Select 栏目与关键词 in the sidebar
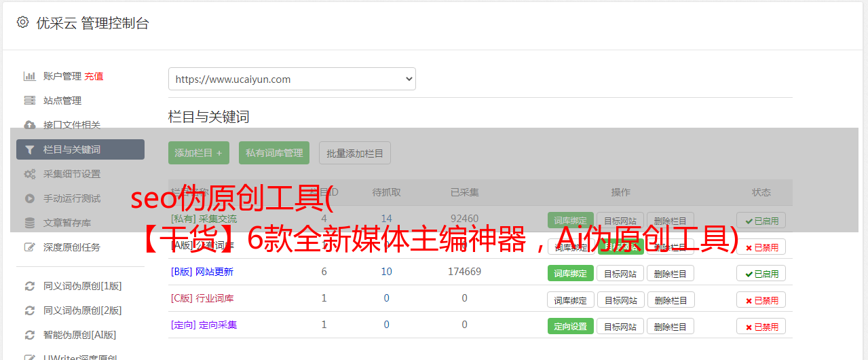The width and height of the screenshot is (868, 360). coord(80,149)
